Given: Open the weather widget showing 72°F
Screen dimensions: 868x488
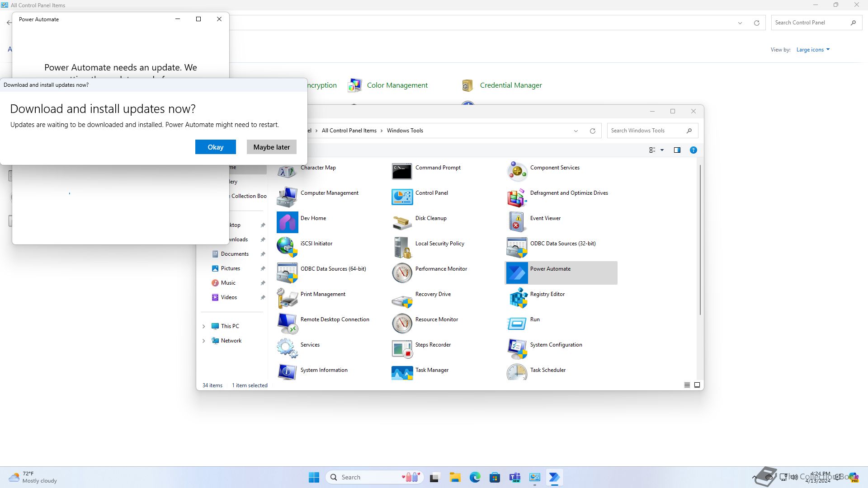Looking at the screenshot, I should pos(33,477).
